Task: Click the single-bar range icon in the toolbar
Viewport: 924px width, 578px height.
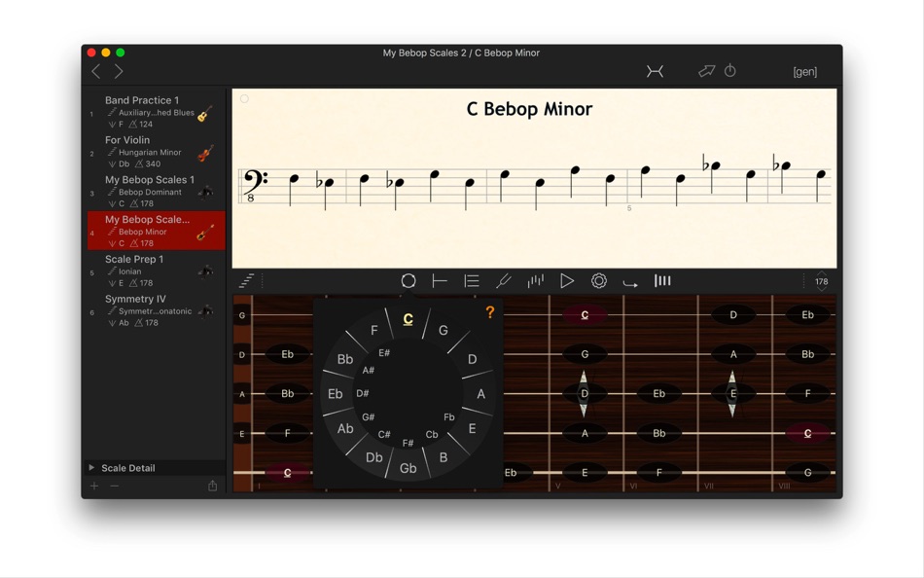Action: [440, 281]
